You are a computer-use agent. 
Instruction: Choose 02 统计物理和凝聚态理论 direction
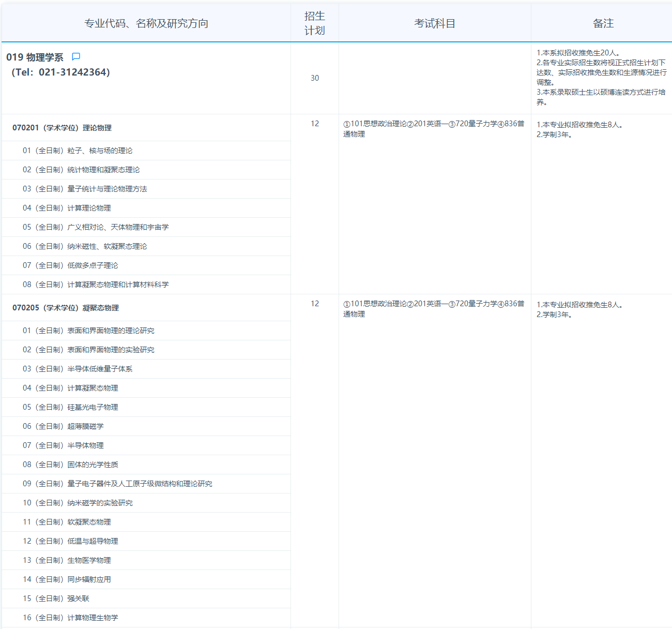(x=81, y=170)
